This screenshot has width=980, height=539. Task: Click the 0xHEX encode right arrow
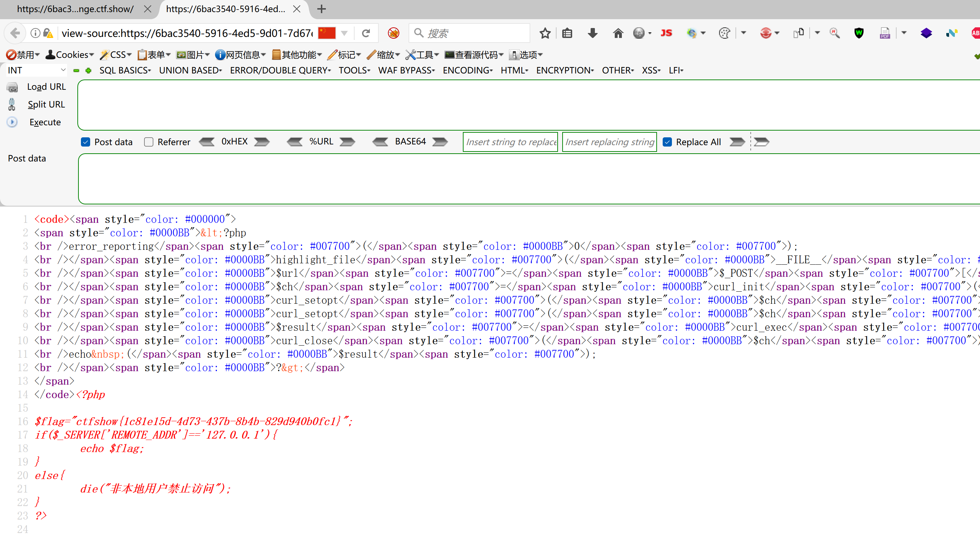pyautogui.click(x=262, y=142)
